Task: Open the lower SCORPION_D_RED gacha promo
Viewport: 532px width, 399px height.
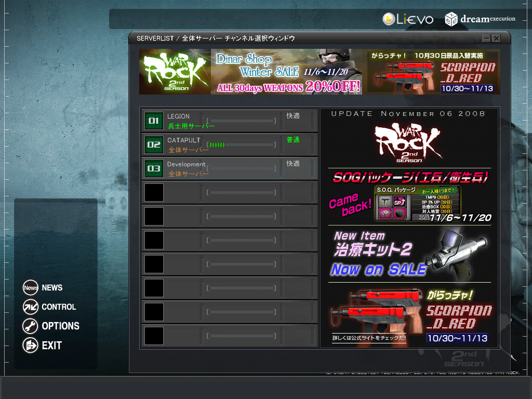Action: (409, 316)
